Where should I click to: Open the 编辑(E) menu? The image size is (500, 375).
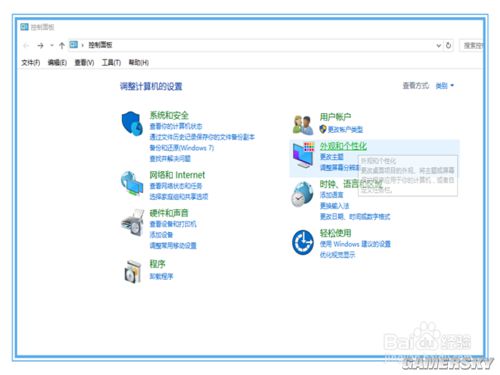(57, 62)
